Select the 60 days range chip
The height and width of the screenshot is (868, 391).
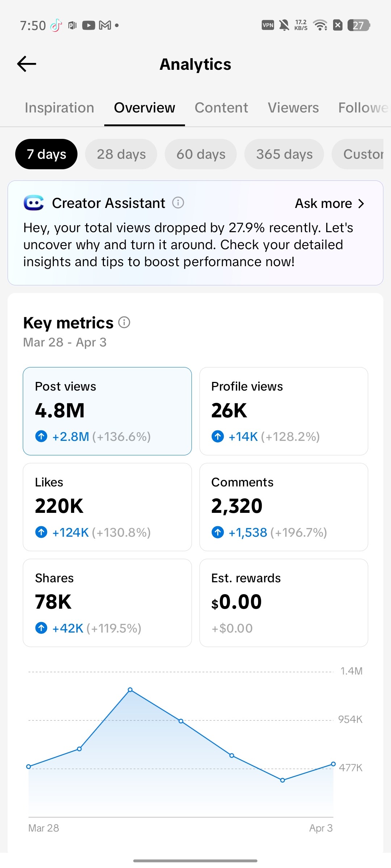coord(201,154)
